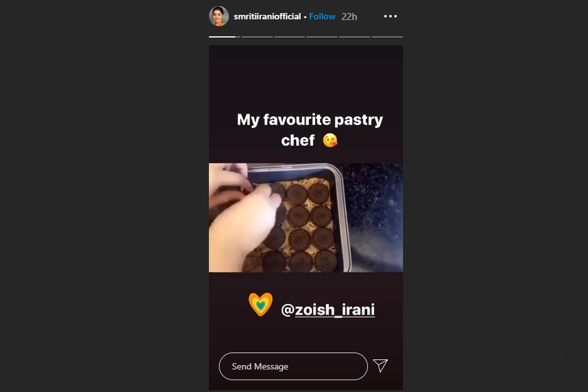Tap the kissing face emoji

tap(330, 141)
